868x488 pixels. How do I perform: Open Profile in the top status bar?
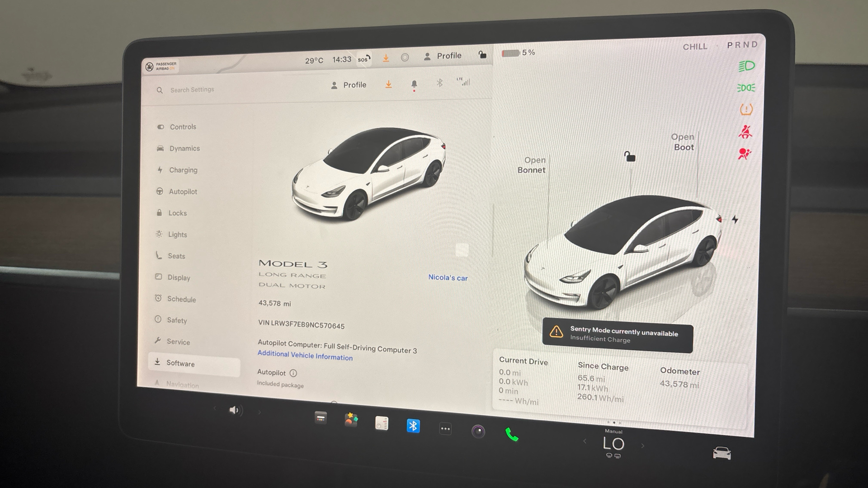pos(443,56)
